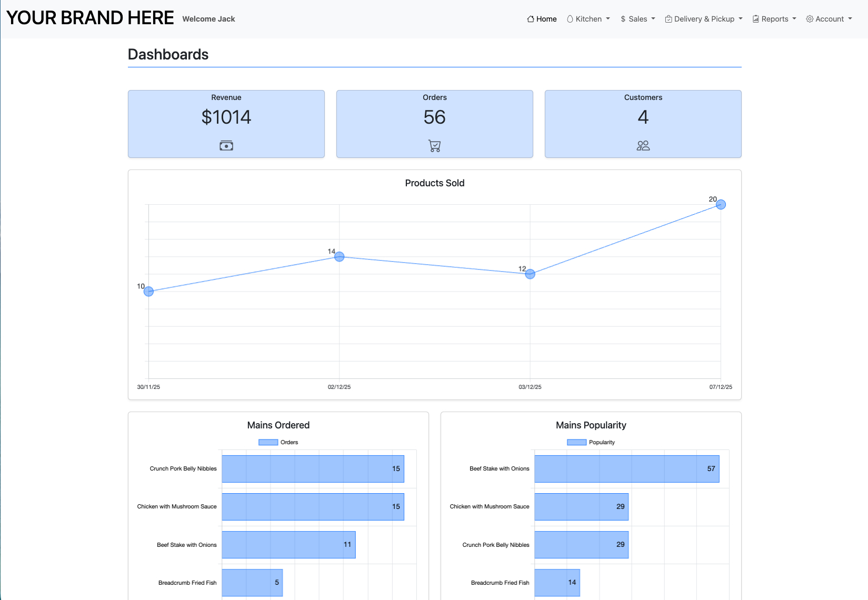Open the Sales navigation menu

(x=637, y=18)
